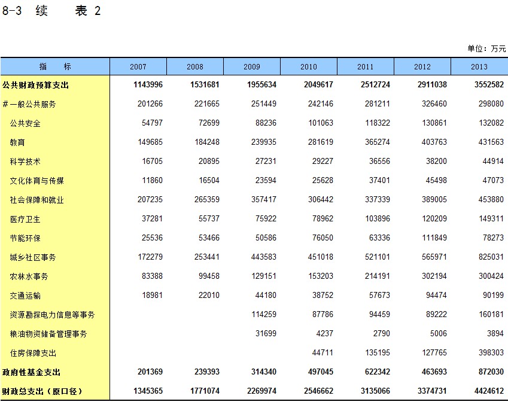The width and height of the screenshot is (508, 420).
Task: Select the 教育 row label
Action: pyautogui.click(x=17, y=142)
